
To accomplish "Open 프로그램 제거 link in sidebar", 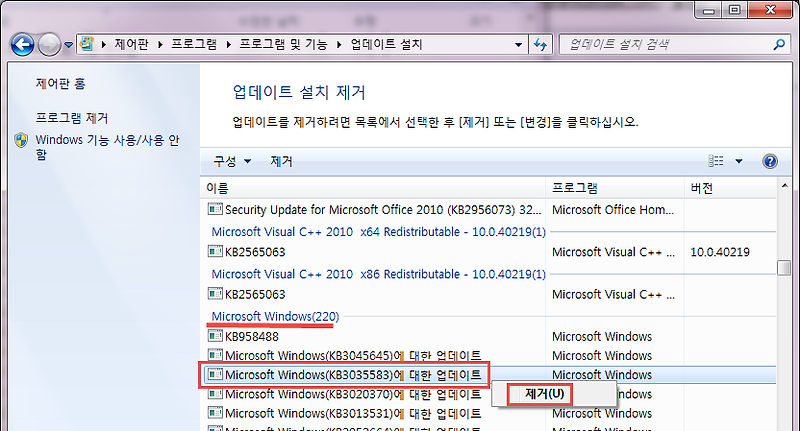I will tap(72, 118).
